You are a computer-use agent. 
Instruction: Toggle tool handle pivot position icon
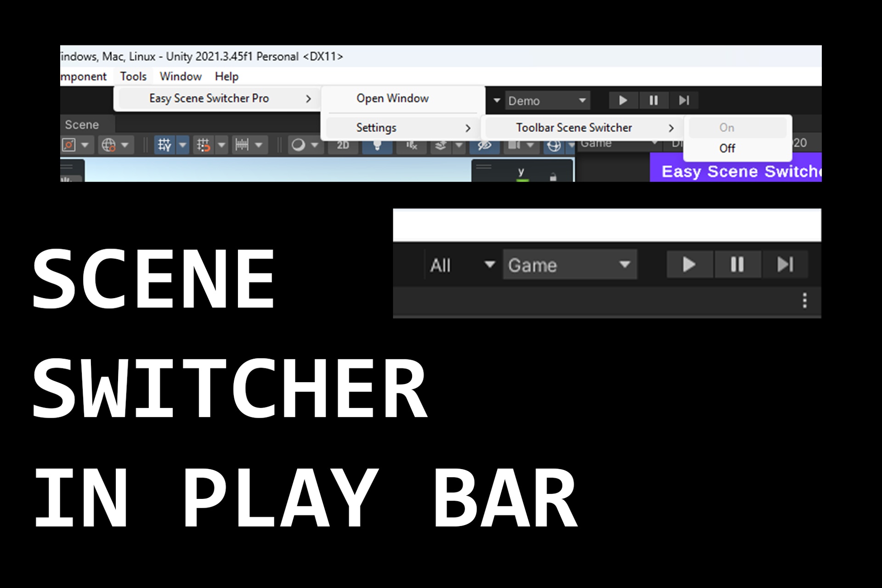point(69,145)
